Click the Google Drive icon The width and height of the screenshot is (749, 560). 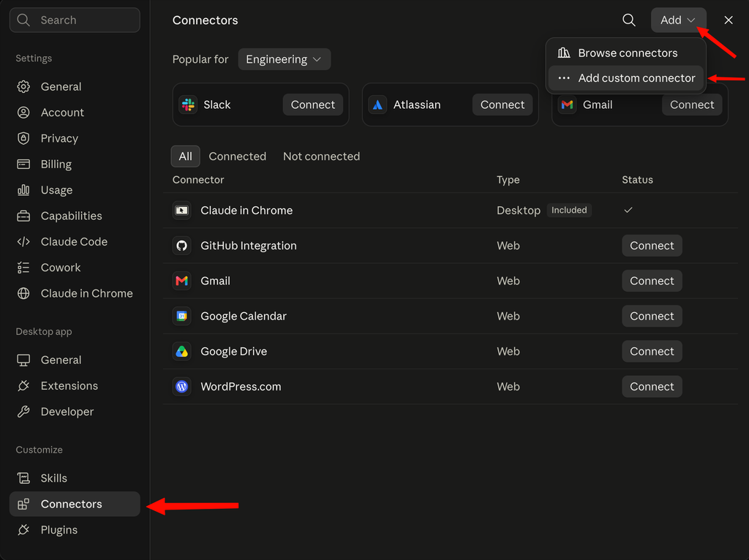point(182,352)
